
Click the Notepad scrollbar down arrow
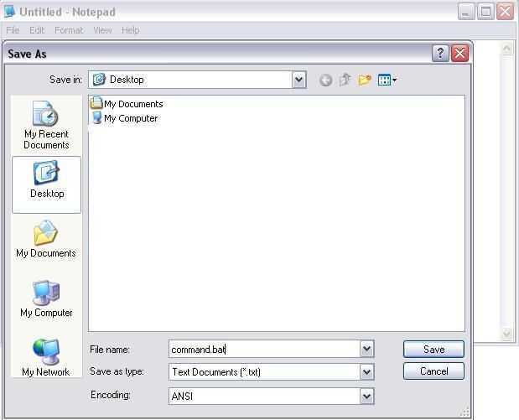point(506,334)
